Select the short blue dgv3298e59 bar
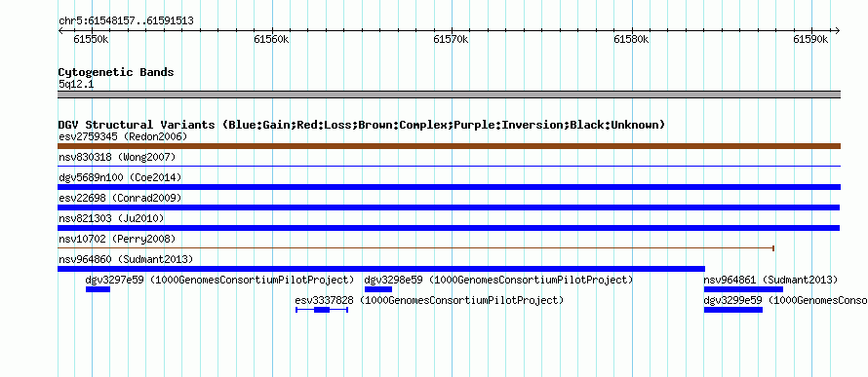Image resolution: width=868 pixels, height=377 pixels. pos(378,289)
